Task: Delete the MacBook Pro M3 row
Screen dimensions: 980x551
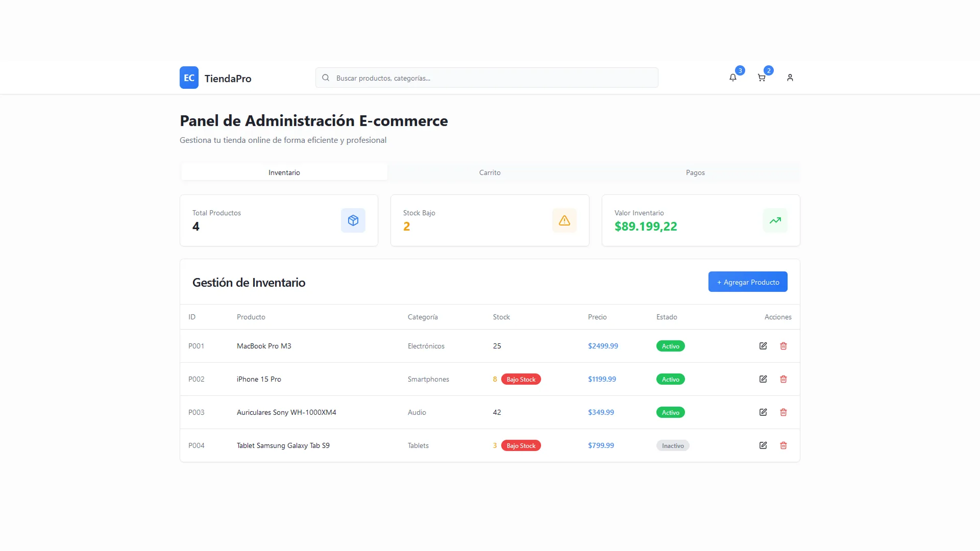Action: 783,346
